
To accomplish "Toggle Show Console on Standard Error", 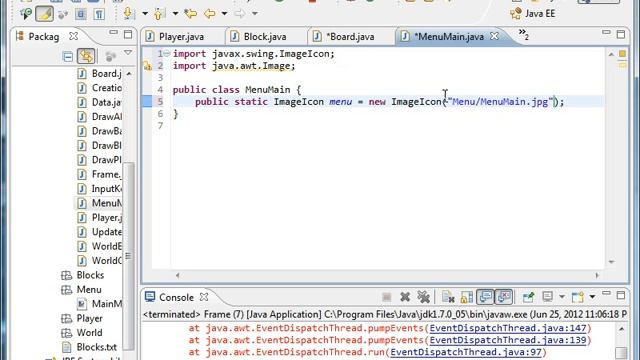I will (x=504, y=297).
